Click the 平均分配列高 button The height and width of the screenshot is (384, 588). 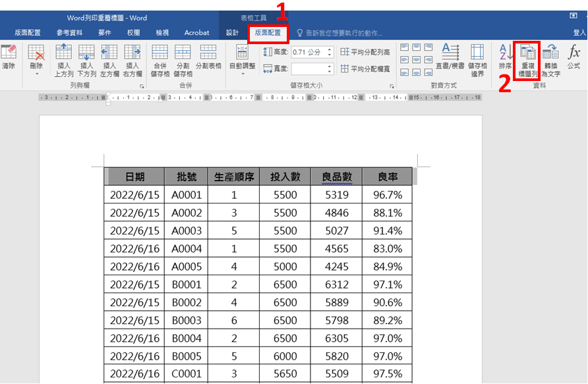click(366, 52)
